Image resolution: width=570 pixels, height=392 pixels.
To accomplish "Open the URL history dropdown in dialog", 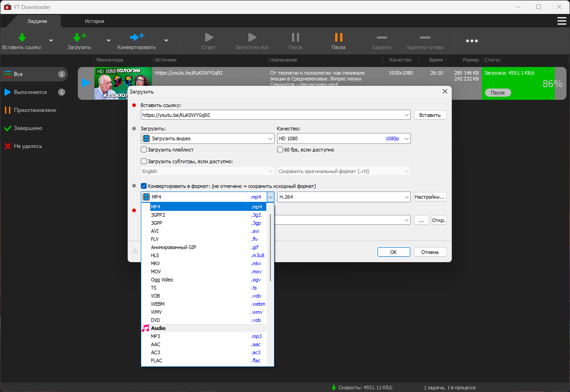I will point(407,115).
